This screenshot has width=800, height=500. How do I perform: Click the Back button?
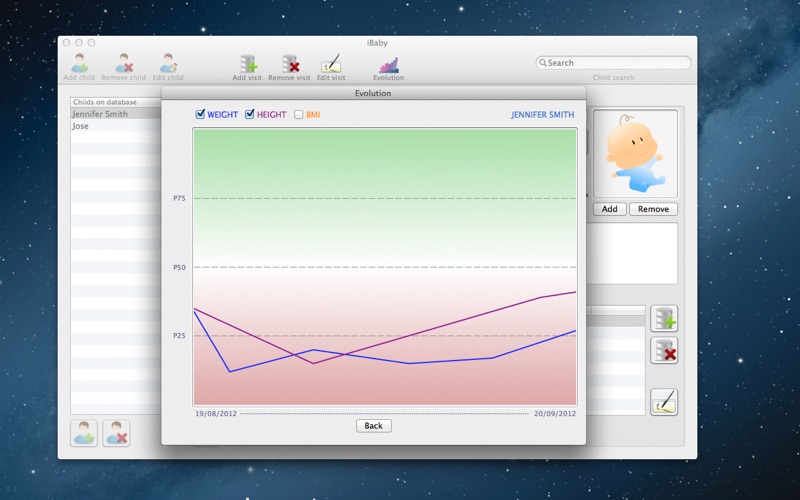[x=373, y=426]
